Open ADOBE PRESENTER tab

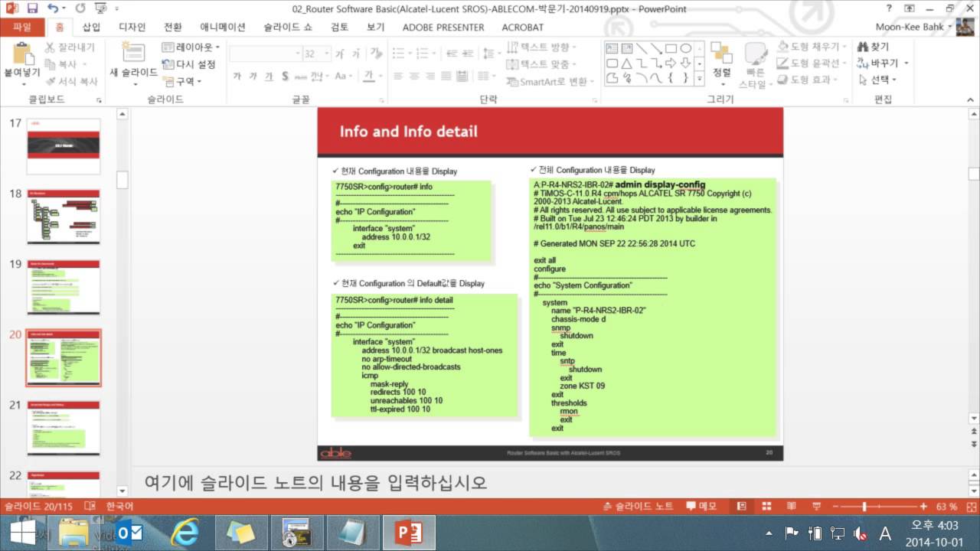click(443, 27)
